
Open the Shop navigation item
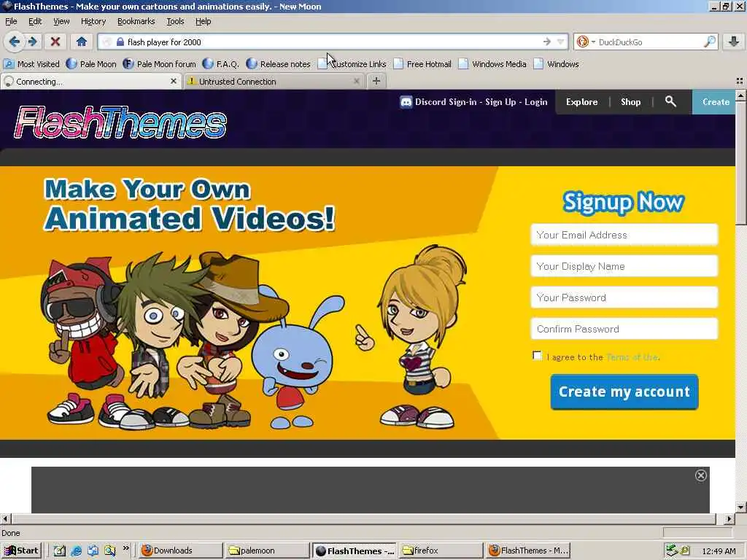[631, 102]
